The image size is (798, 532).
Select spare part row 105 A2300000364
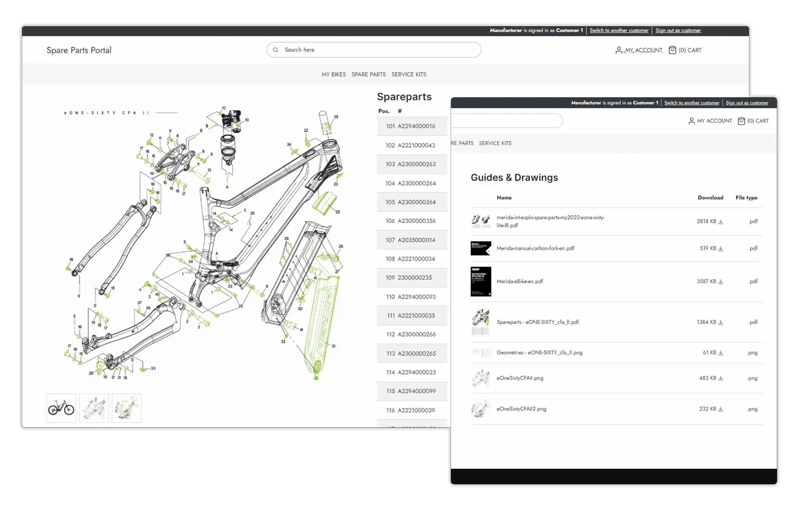(412, 202)
